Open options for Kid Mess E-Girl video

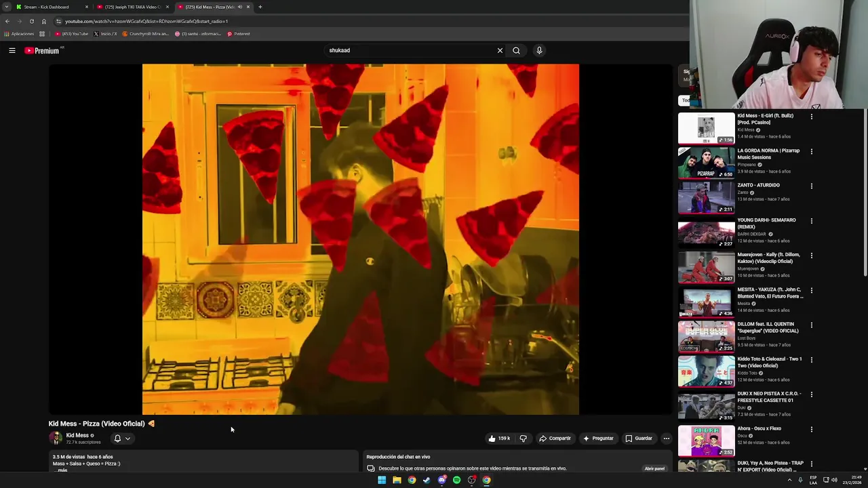pyautogui.click(x=811, y=117)
